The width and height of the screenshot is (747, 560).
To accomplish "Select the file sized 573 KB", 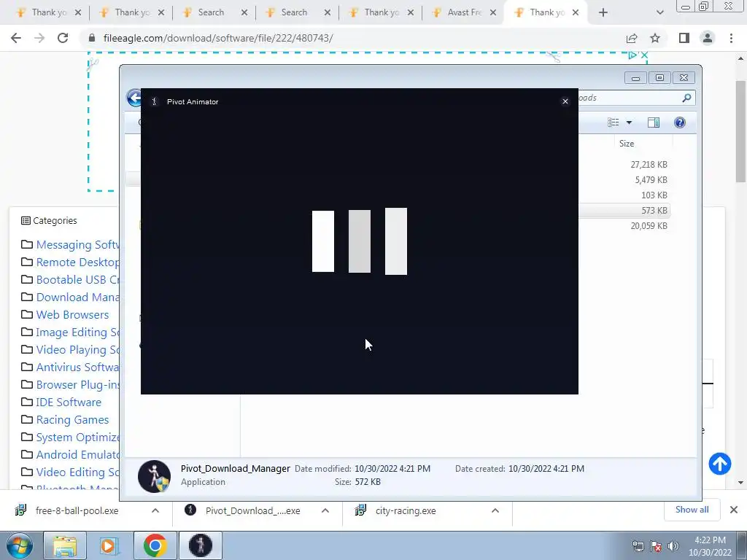I will (654, 211).
